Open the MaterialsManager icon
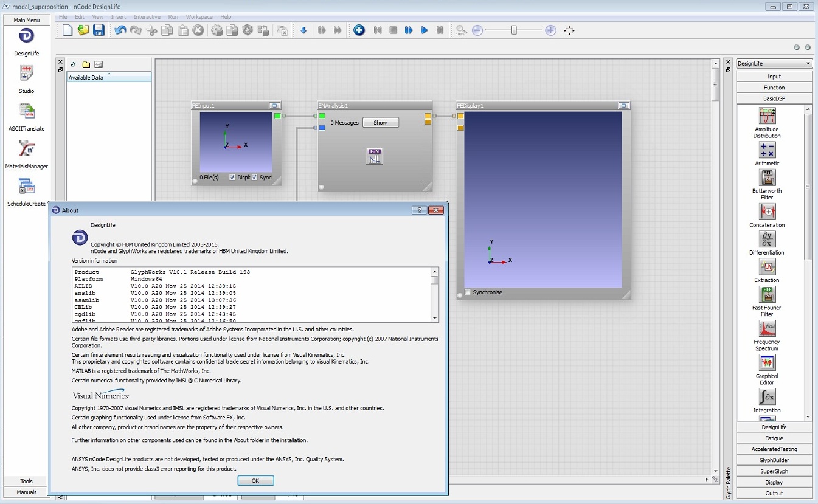818x504 pixels. click(x=26, y=149)
